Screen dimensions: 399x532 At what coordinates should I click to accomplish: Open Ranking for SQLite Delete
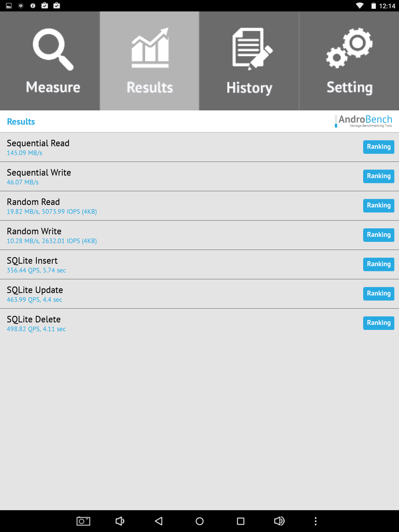(x=378, y=323)
